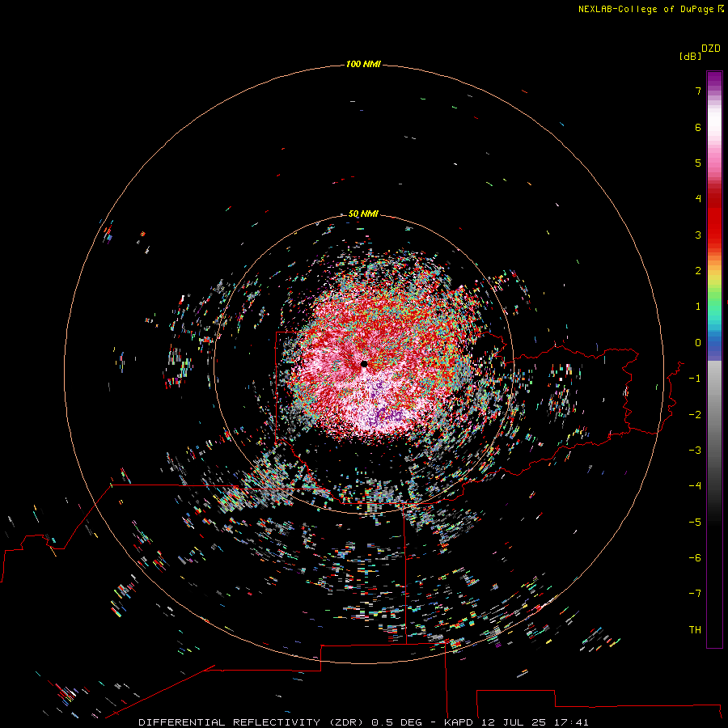Click legend value 5 on color scale
The image size is (728, 728).
(x=698, y=163)
